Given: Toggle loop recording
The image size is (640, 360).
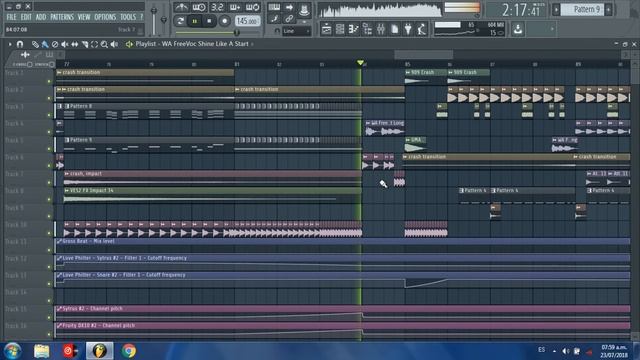Looking at the screenshot, I should point(253,7).
